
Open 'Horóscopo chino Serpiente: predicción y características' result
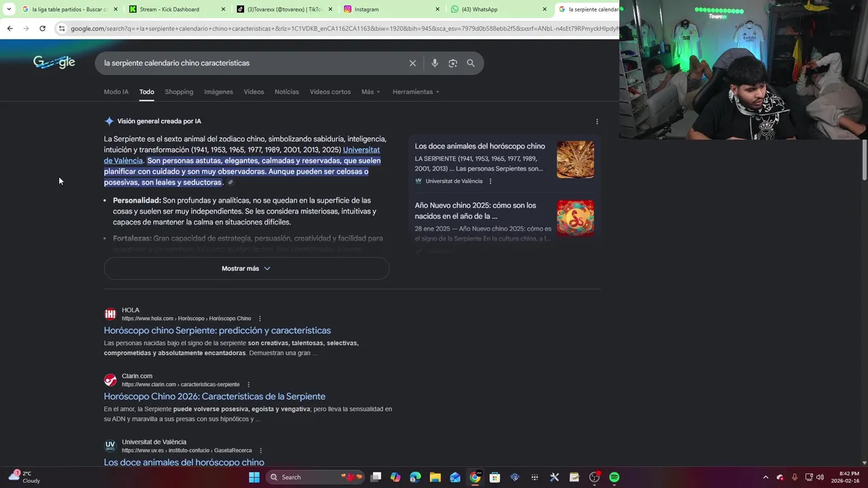[x=217, y=330]
